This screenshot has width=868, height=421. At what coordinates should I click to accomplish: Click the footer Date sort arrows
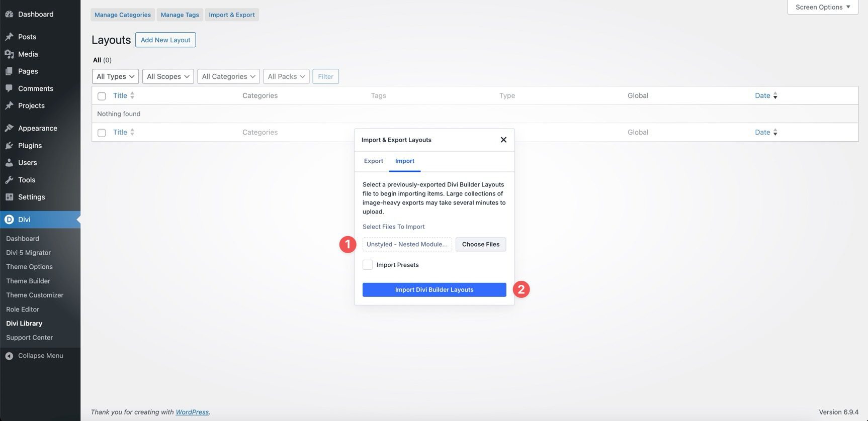pyautogui.click(x=775, y=132)
